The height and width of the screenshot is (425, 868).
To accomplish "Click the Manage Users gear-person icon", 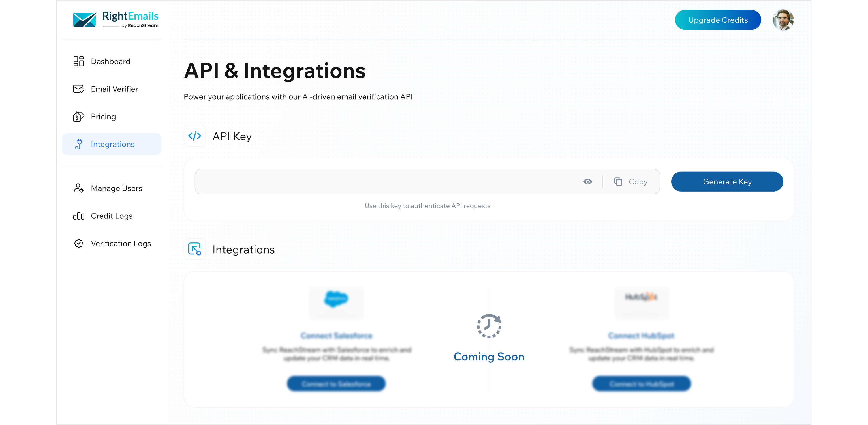I will [x=78, y=188].
